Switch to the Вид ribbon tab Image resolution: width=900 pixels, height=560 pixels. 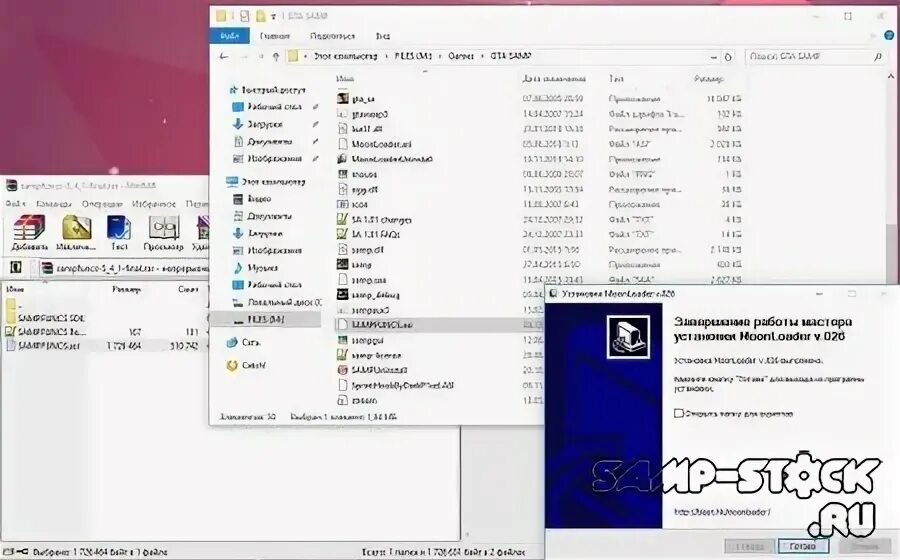[x=383, y=36]
